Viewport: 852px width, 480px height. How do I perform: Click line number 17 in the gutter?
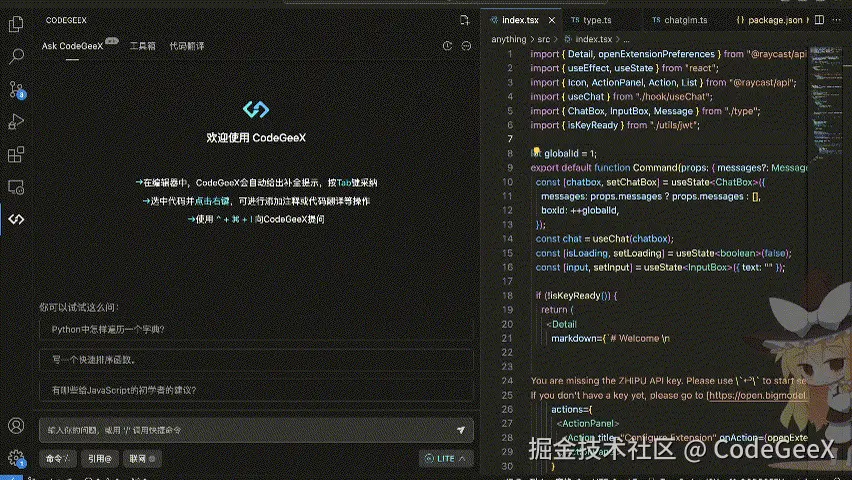[x=507, y=281]
